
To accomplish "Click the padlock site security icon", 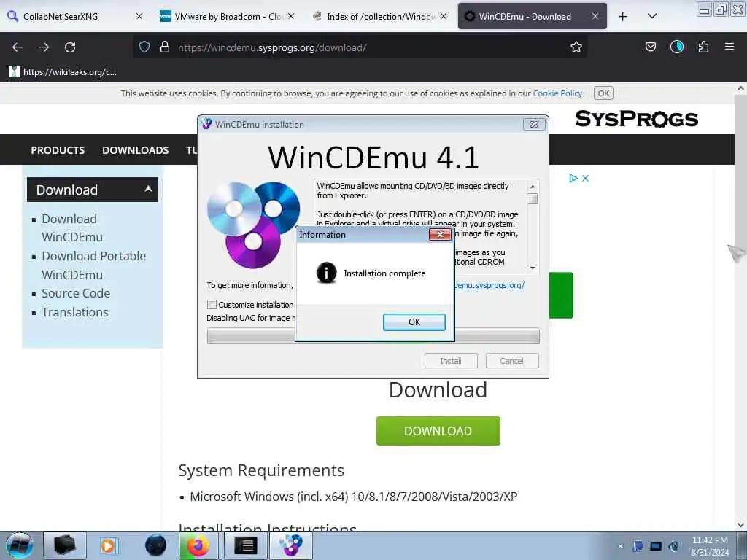I will tap(165, 47).
